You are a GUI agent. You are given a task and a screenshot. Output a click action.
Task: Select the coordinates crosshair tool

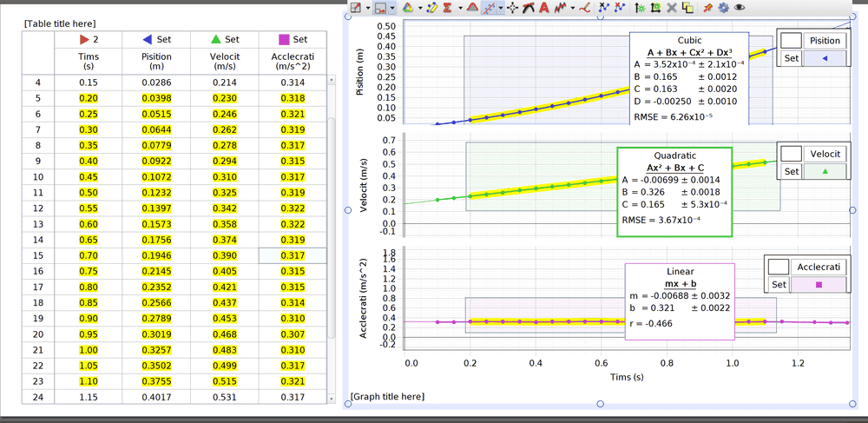point(513,8)
